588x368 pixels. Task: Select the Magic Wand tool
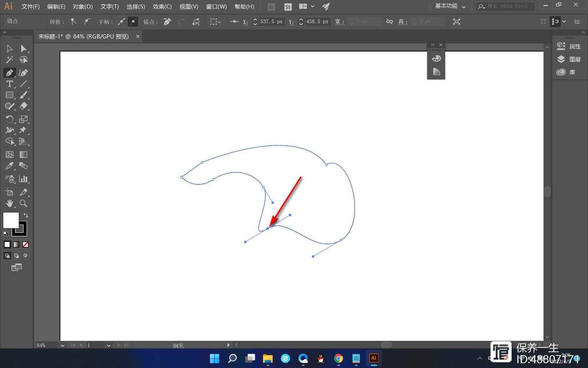tap(10, 60)
